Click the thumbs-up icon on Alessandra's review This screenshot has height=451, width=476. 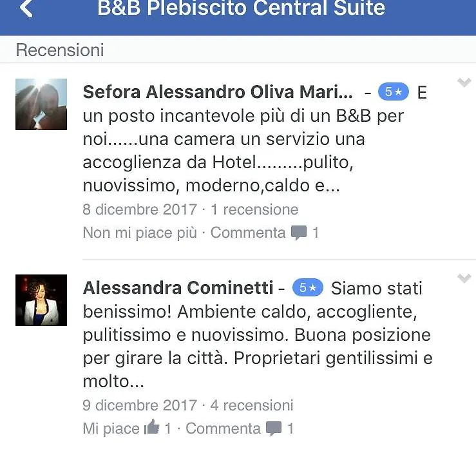click(152, 427)
